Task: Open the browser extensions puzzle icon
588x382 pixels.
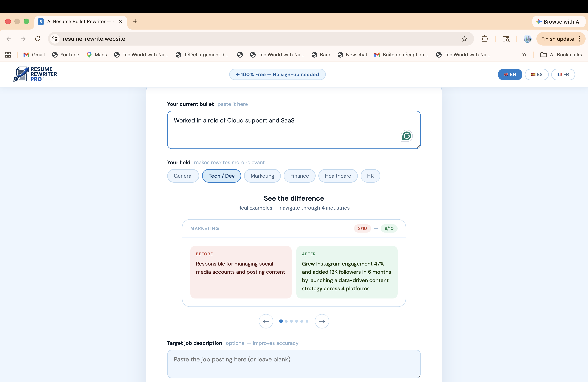Action: [x=484, y=39]
